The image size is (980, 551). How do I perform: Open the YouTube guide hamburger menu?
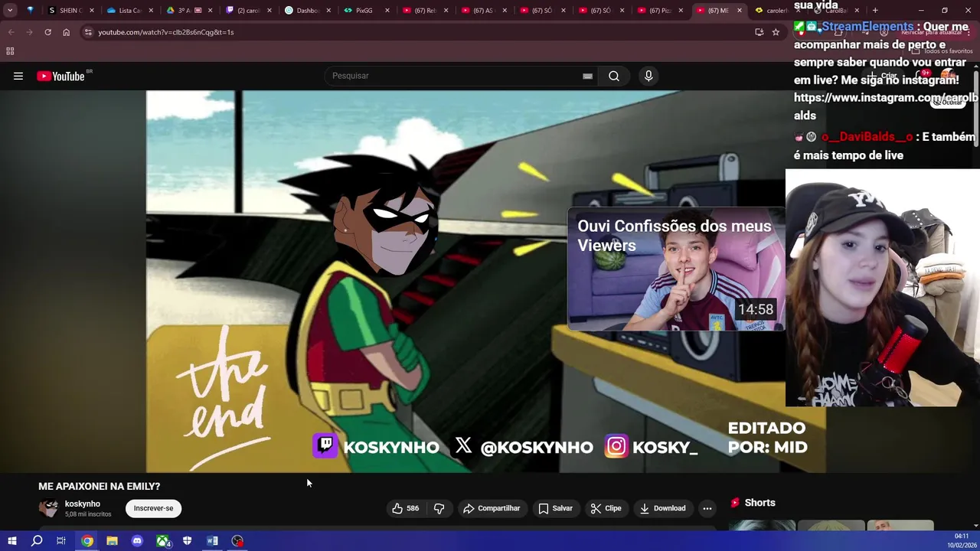coord(18,76)
